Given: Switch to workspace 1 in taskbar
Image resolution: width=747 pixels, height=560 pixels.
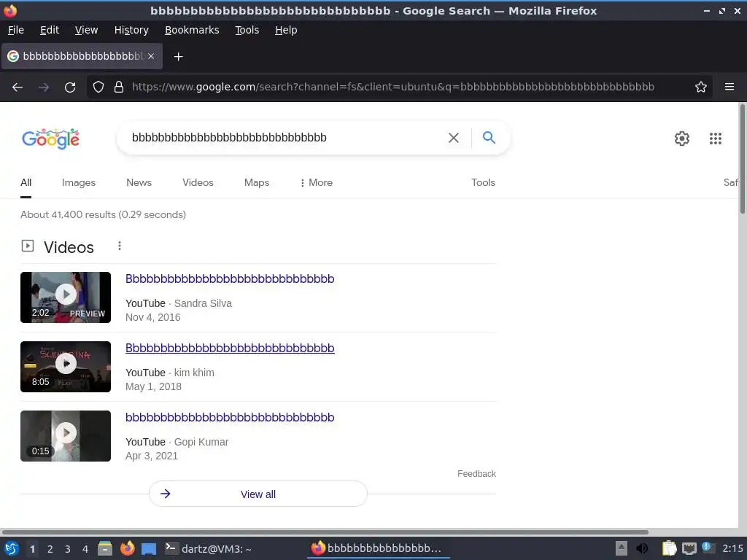Looking at the screenshot, I should pyautogui.click(x=32, y=549).
